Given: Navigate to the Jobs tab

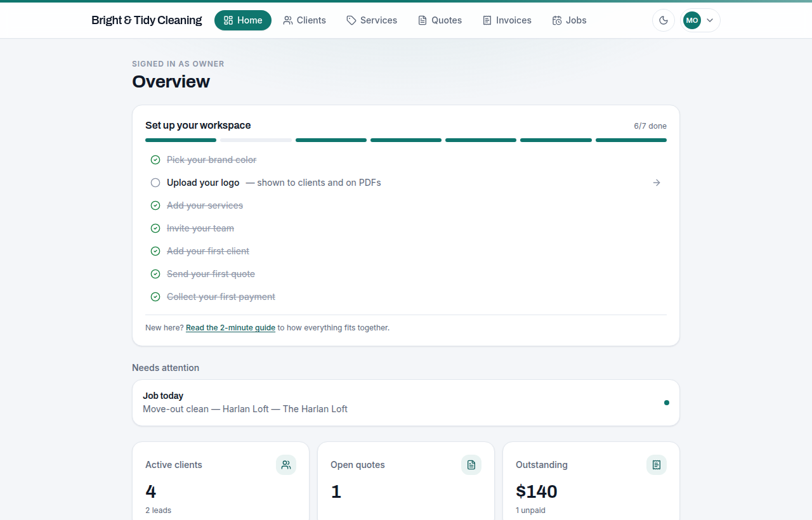Looking at the screenshot, I should pyautogui.click(x=569, y=20).
